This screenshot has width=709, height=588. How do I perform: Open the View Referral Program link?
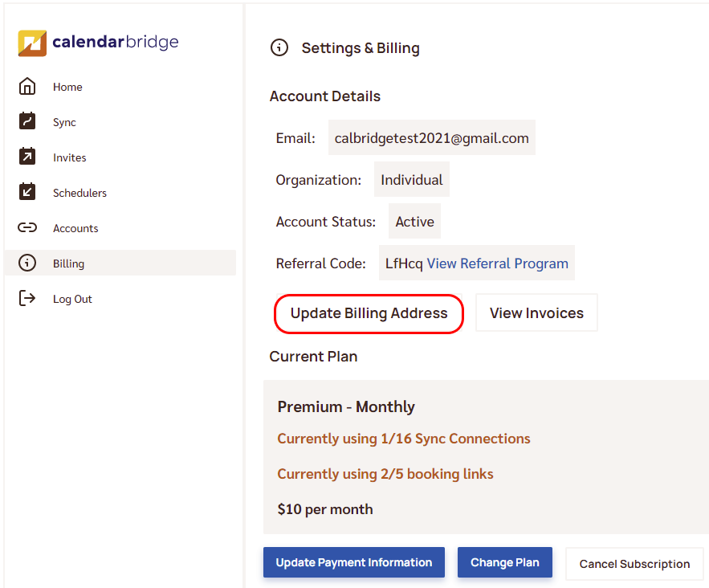pyautogui.click(x=497, y=263)
